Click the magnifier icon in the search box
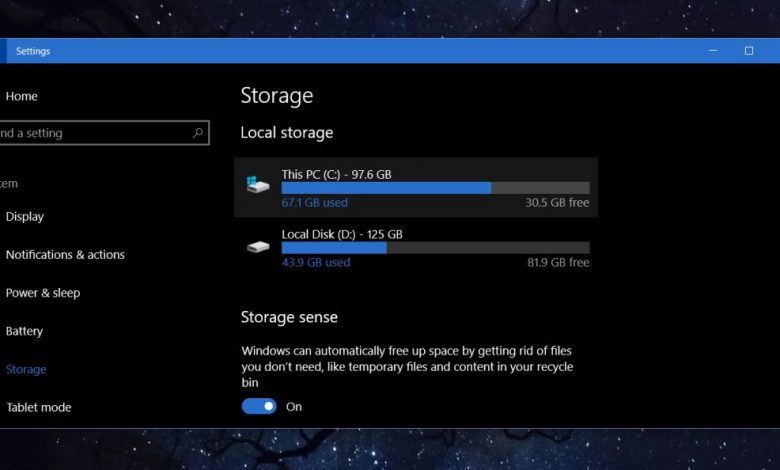Image resolution: width=780 pixels, height=470 pixels. coord(198,133)
